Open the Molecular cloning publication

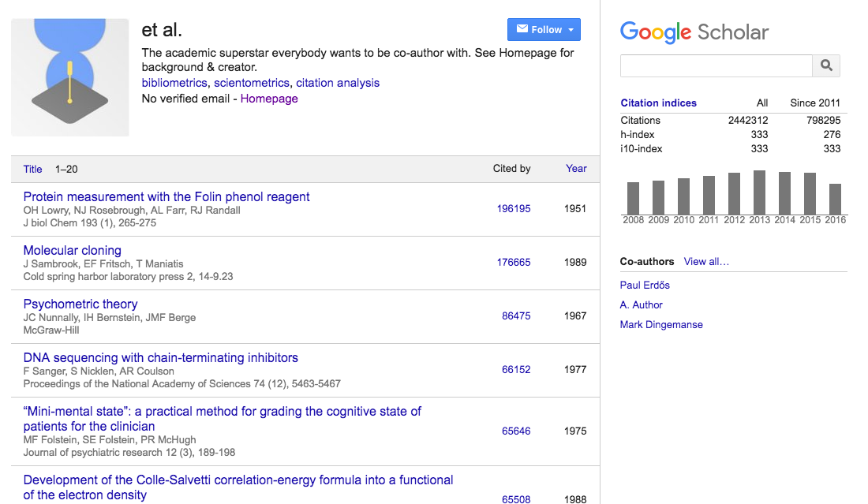[73, 250]
